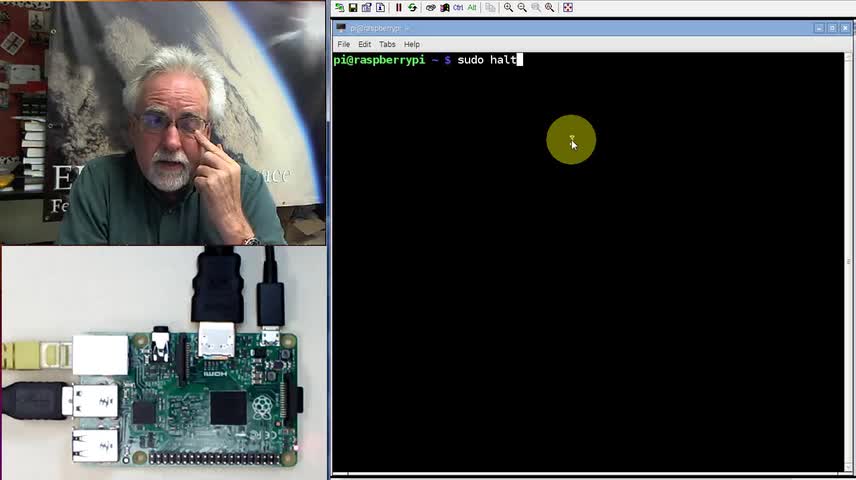
Task: Open the Tabs menu in terminal
Action: (387, 44)
